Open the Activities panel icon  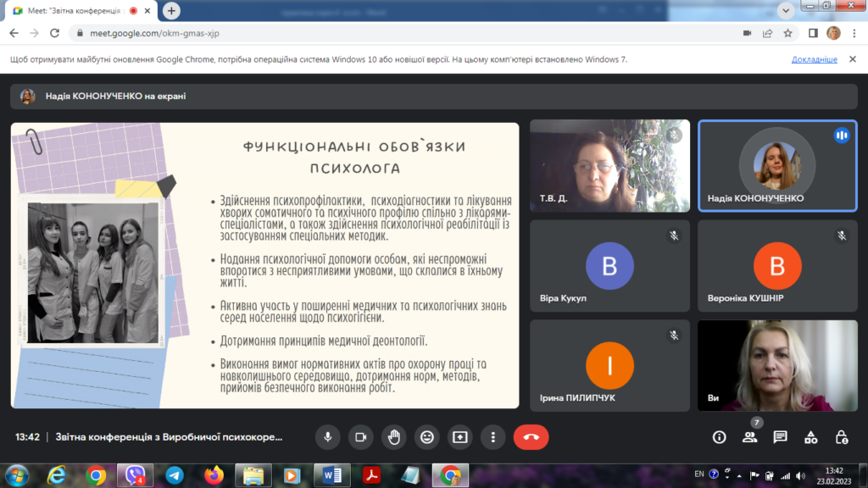[x=811, y=437]
